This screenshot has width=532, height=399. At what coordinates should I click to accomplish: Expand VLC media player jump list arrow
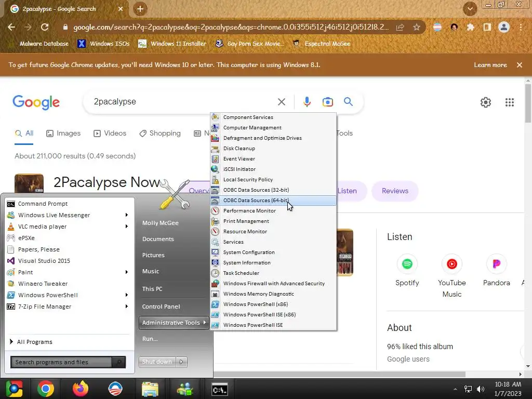point(127,227)
